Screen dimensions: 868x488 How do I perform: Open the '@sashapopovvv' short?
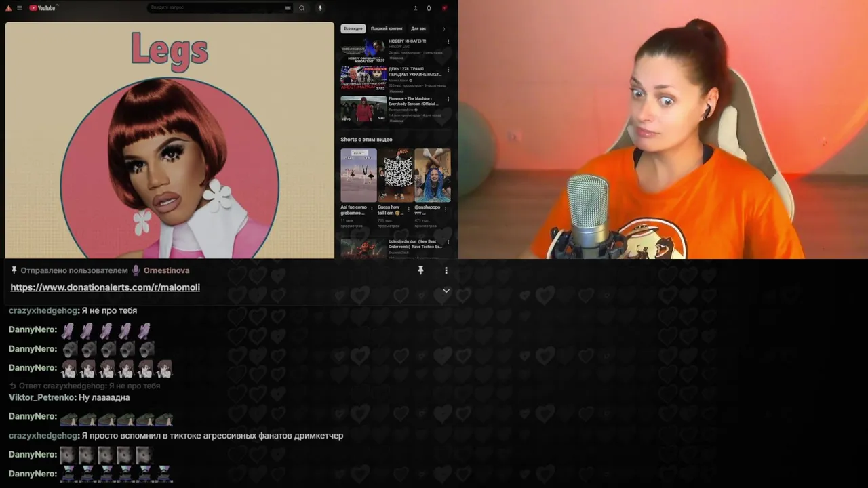432,176
